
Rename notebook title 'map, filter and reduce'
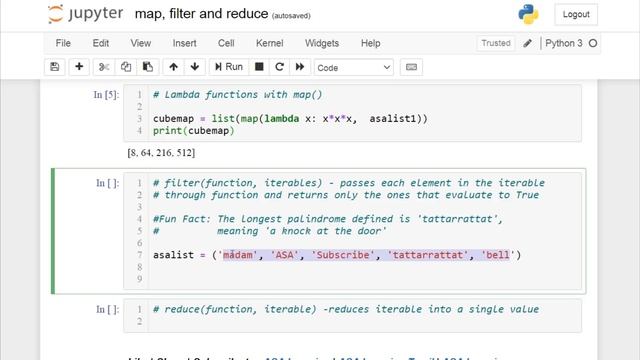pyautogui.click(x=201, y=14)
